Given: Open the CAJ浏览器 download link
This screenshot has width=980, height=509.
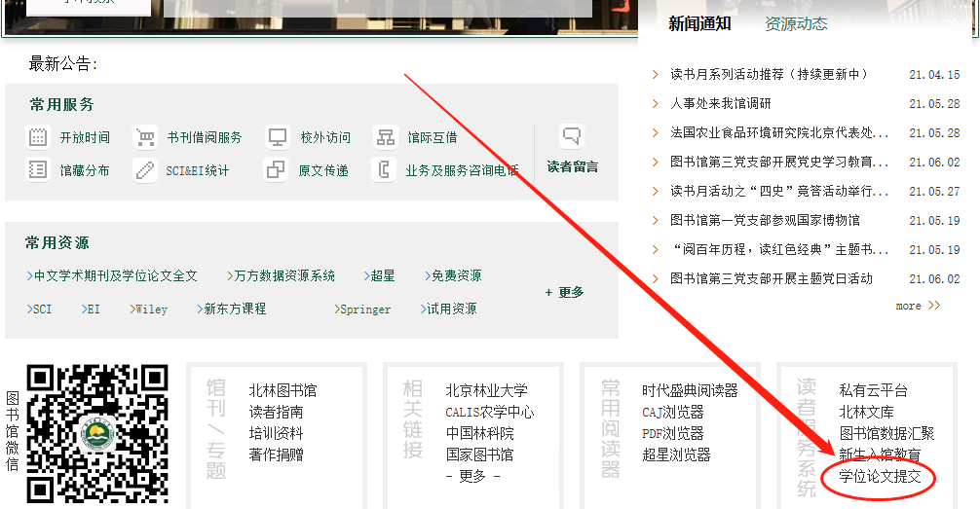Looking at the screenshot, I should [x=672, y=412].
